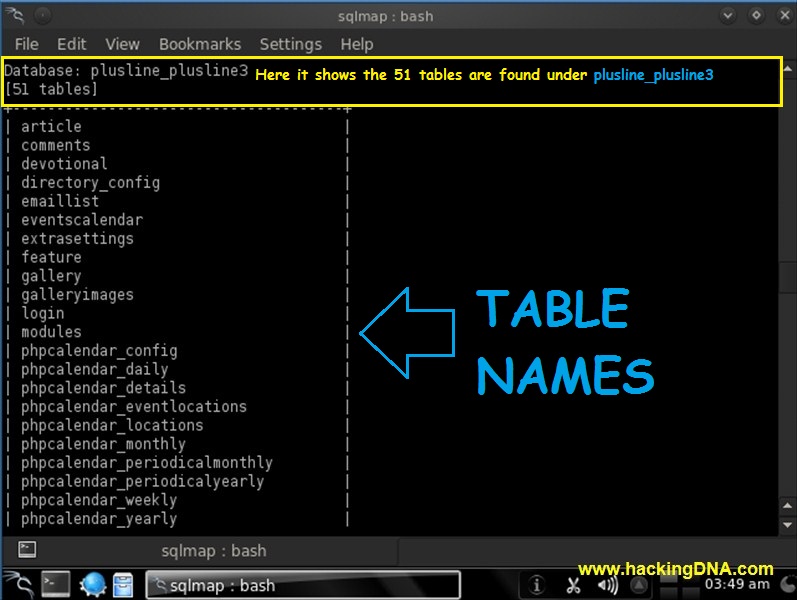Click the scrollbar down arrow at bottom
Screen dimensions: 797x600
pyautogui.click(x=787, y=525)
